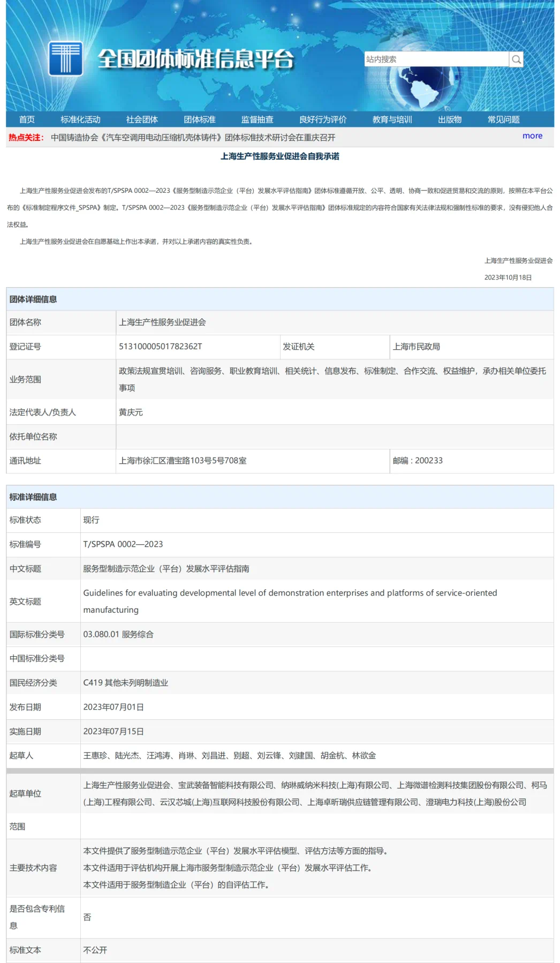The width and height of the screenshot is (560, 963).
Task: Open the 常见问题 menu item
Action: (x=504, y=119)
